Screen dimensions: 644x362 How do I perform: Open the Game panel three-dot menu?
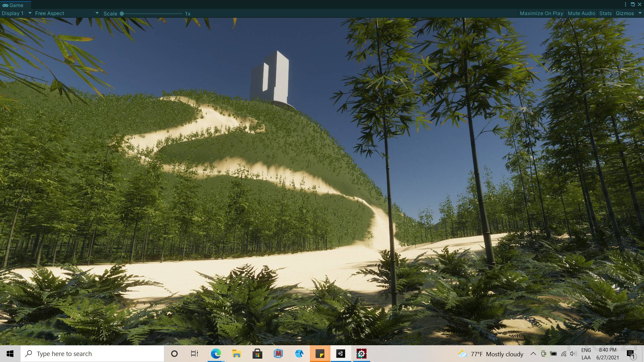click(625, 4)
